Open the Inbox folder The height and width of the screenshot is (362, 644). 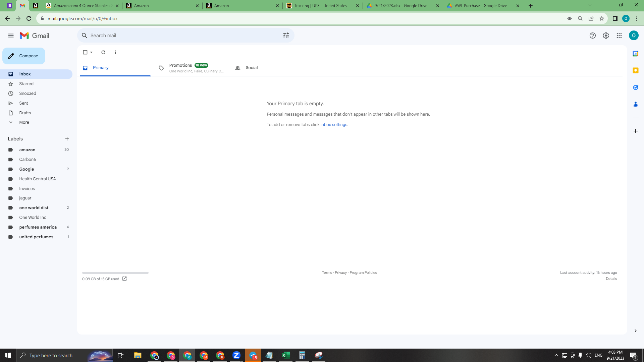pos(36,74)
